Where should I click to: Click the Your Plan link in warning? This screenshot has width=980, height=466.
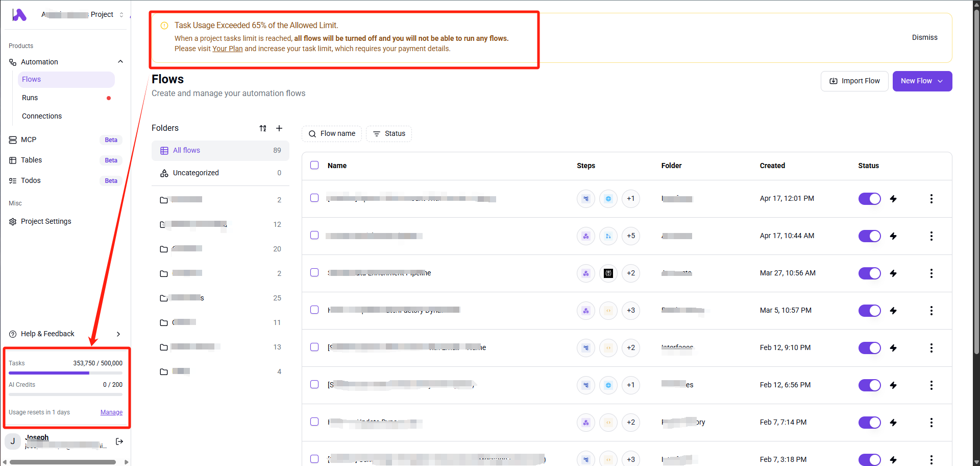click(228, 49)
